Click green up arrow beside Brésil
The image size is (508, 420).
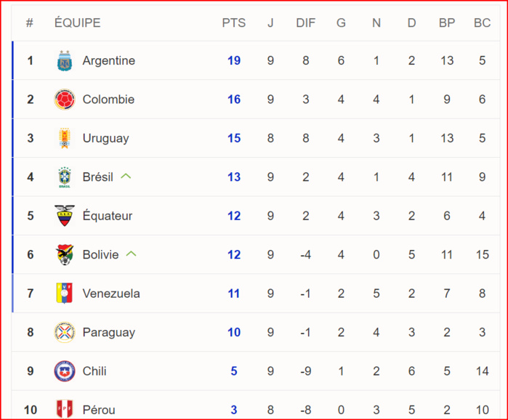(x=126, y=176)
